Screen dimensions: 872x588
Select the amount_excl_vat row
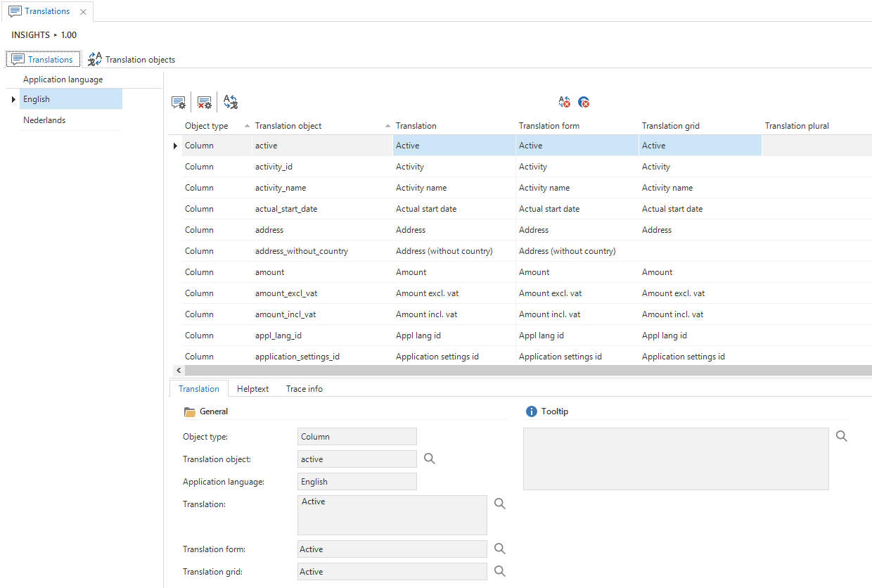[286, 293]
